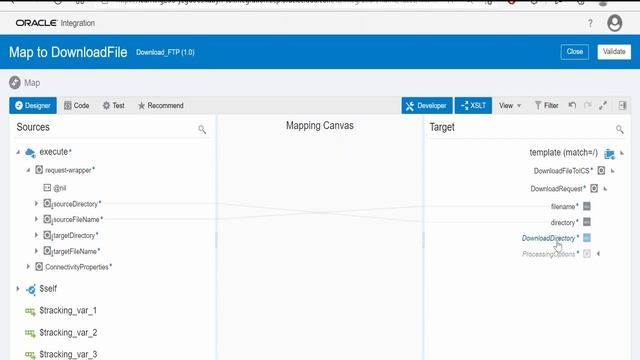The width and height of the screenshot is (640, 360).
Task: Click the DownloadDirectory target node icon
Action: [587, 238]
